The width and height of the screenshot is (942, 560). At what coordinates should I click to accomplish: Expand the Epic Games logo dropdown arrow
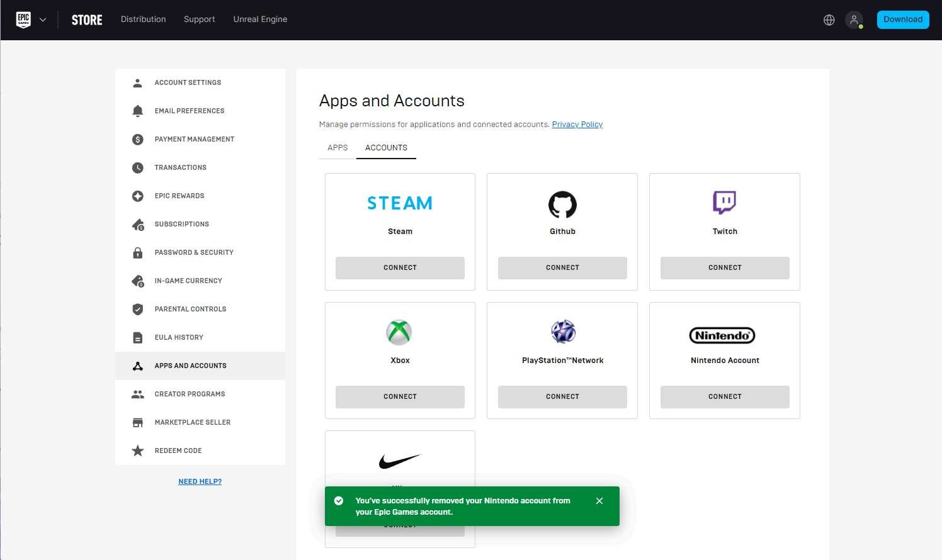pos(43,20)
